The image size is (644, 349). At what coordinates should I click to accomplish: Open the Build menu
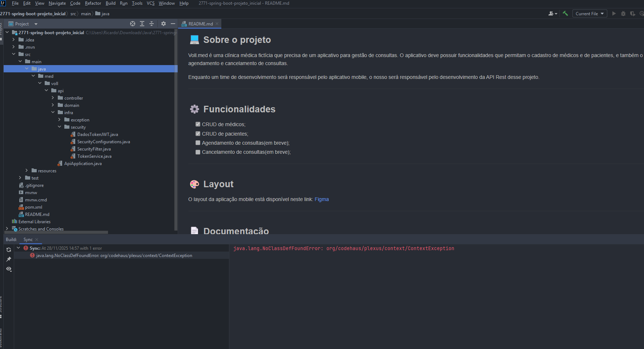[x=110, y=3]
